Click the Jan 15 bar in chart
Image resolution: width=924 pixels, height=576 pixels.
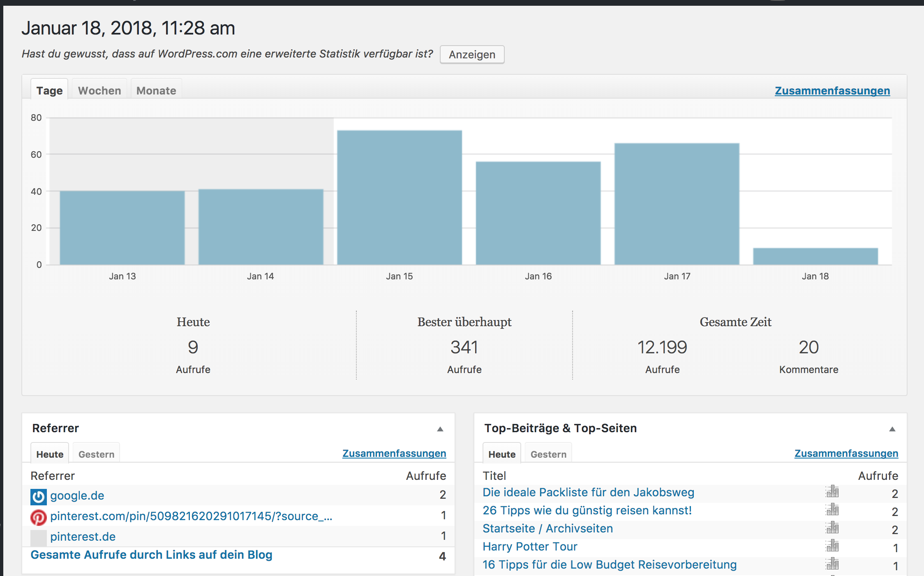pyautogui.click(x=400, y=197)
